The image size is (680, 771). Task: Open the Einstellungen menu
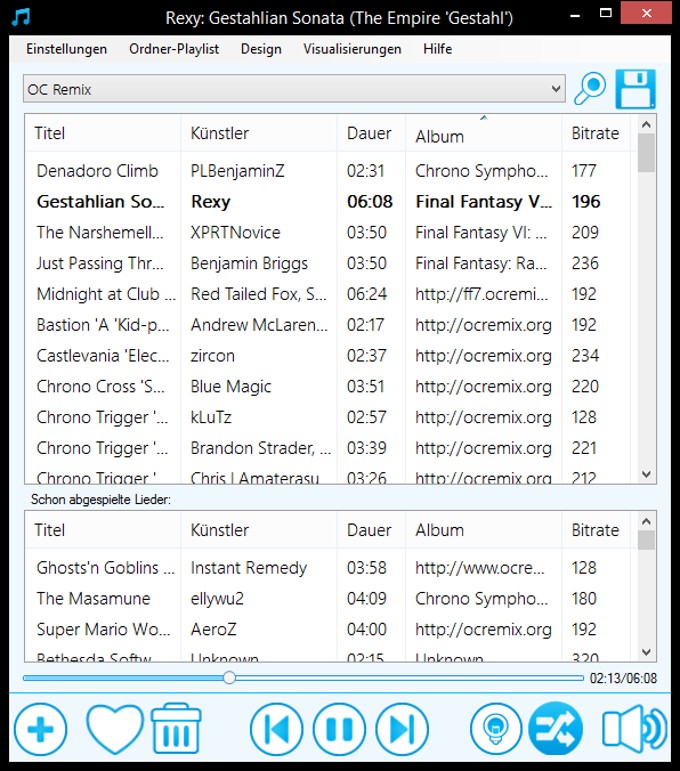click(x=66, y=49)
